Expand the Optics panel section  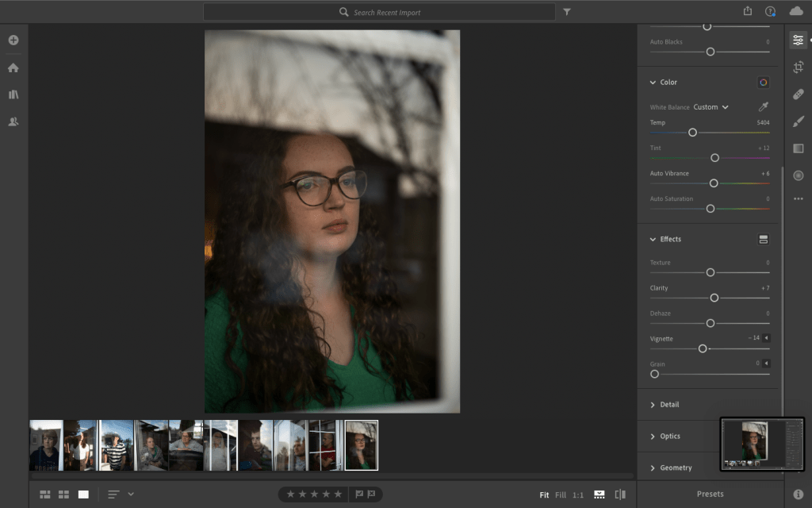pos(669,437)
